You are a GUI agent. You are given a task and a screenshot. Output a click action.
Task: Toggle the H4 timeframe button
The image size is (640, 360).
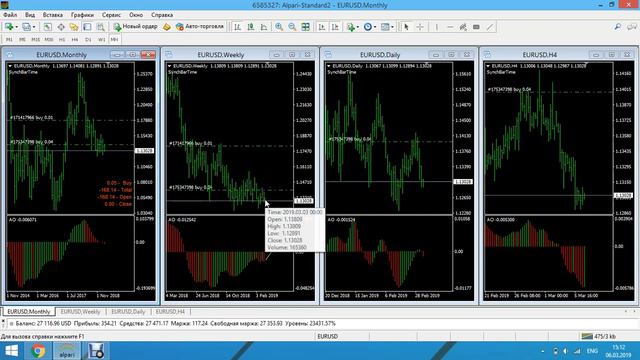click(75, 40)
